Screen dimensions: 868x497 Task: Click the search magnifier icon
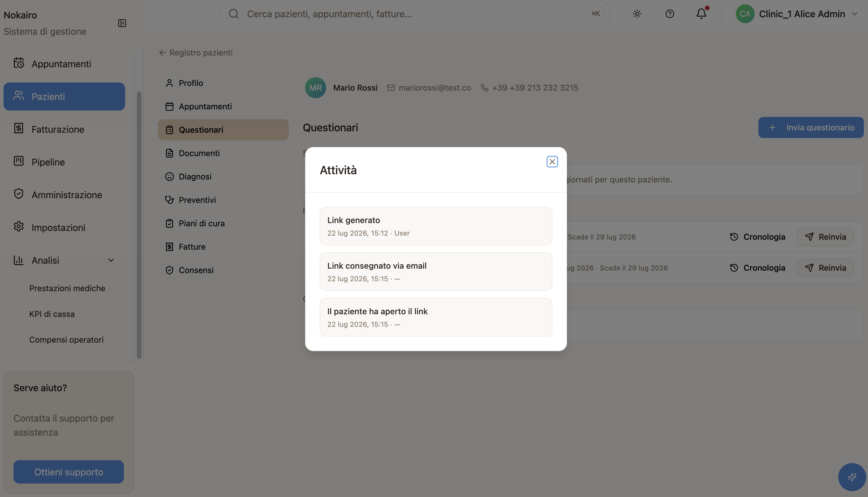[x=234, y=14]
